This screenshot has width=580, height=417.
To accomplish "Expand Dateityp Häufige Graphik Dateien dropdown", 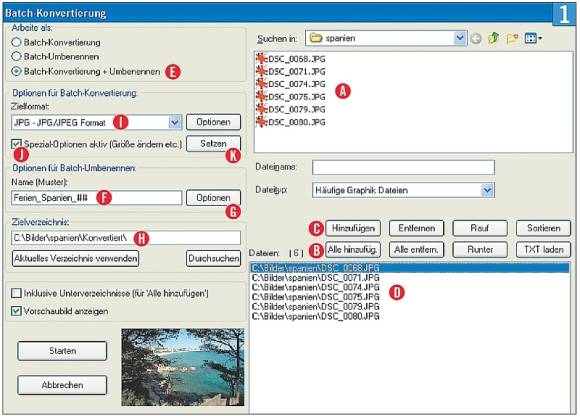I will 487,190.
